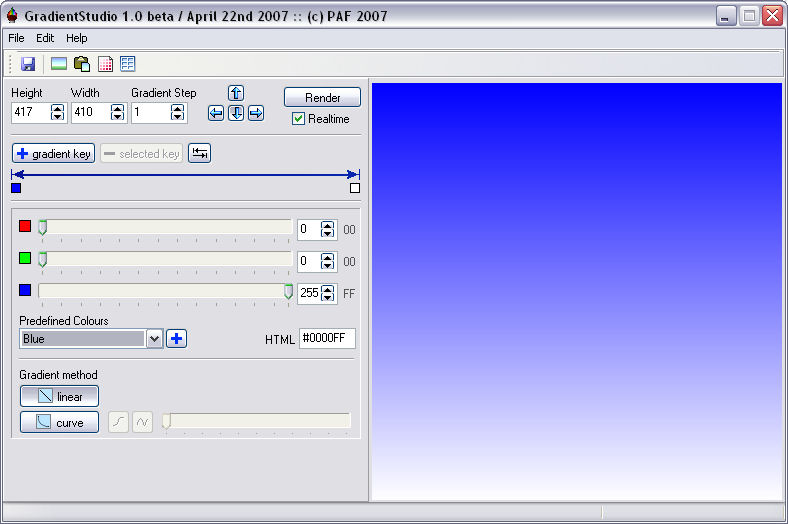The width and height of the screenshot is (788, 524).
Task: Set gradient direction with the up arrow
Action: click(x=236, y=93)
